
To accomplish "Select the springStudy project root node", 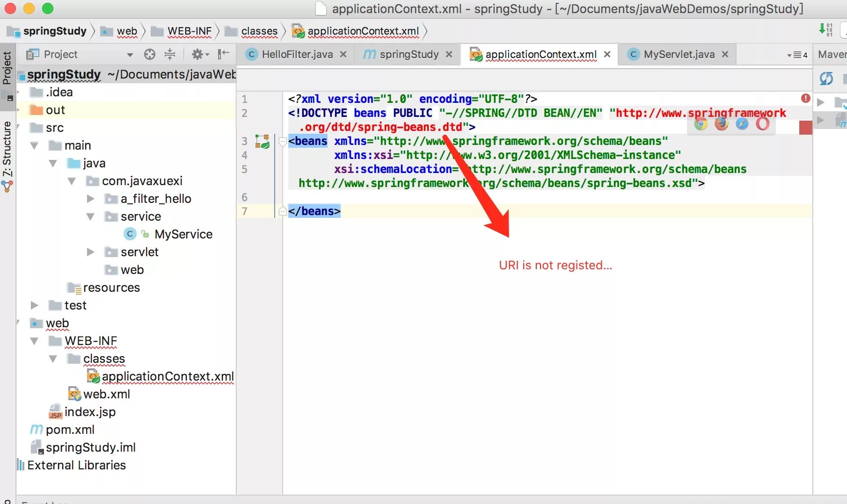I will point(126,74).
